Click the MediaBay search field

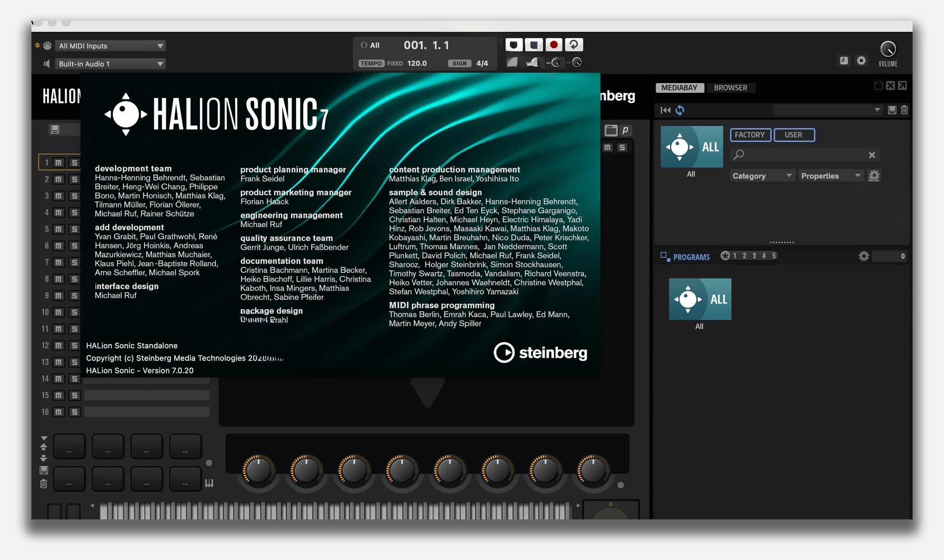coord(804,155)
